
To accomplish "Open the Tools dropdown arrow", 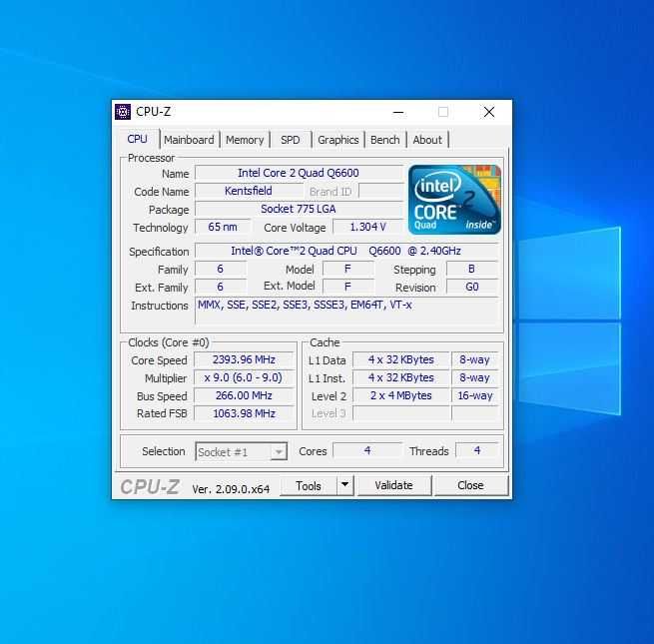I will [x=344, y=485].
